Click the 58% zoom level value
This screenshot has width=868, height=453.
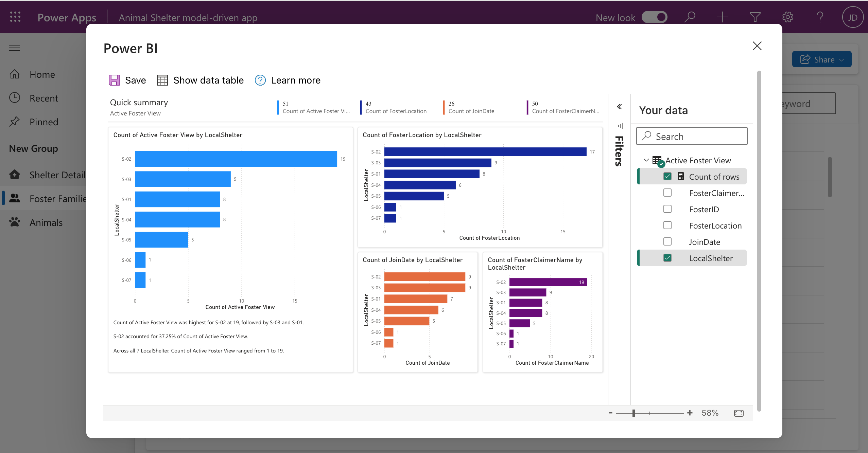tap(710, 413)
